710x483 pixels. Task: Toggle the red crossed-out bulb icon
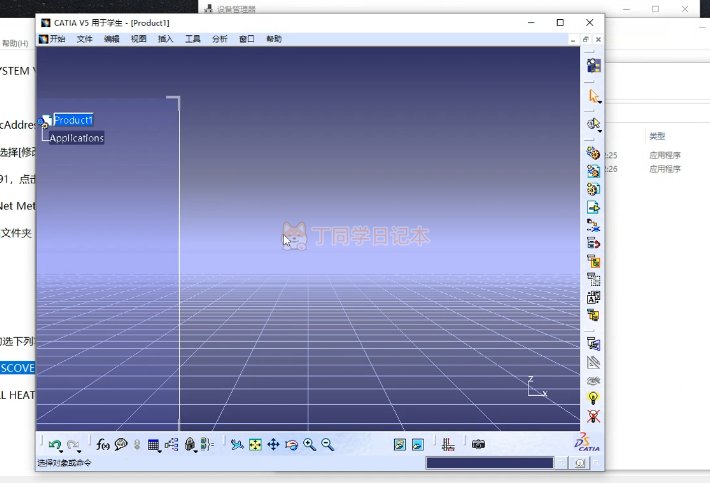pyautogui.click(x=594, y=415)
